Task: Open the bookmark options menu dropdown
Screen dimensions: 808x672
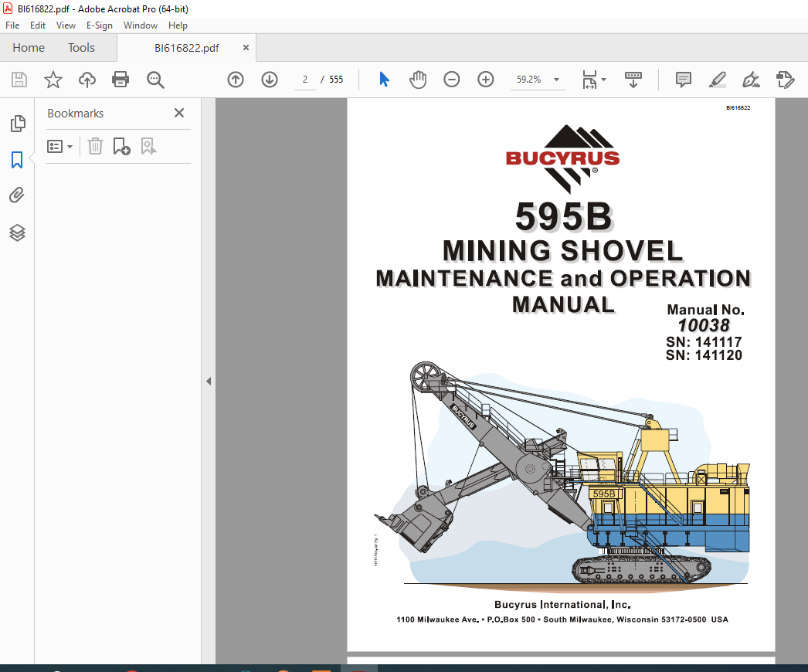Action: pos(59,146)
